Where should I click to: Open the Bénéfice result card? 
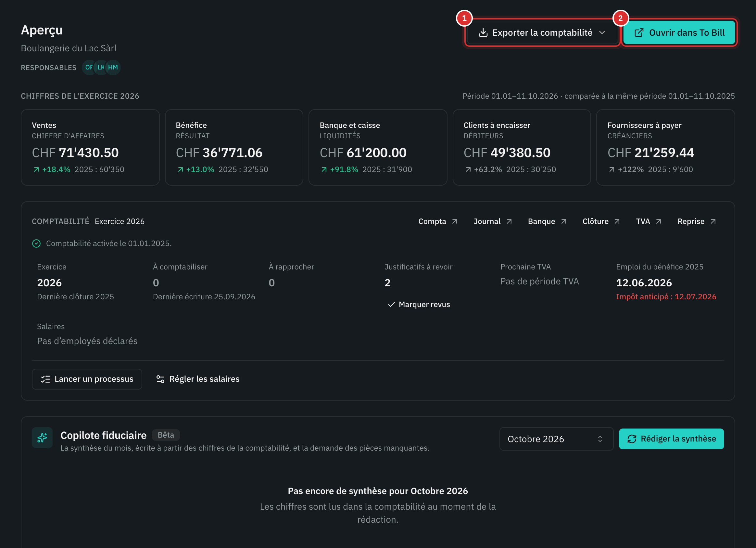click(x=234, y=147)
